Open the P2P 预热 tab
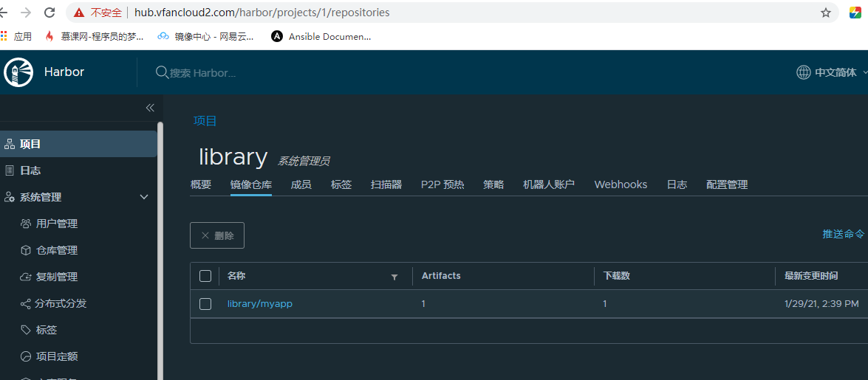Image resolution: width=868 pixels, height=380 pixels. 442,184
